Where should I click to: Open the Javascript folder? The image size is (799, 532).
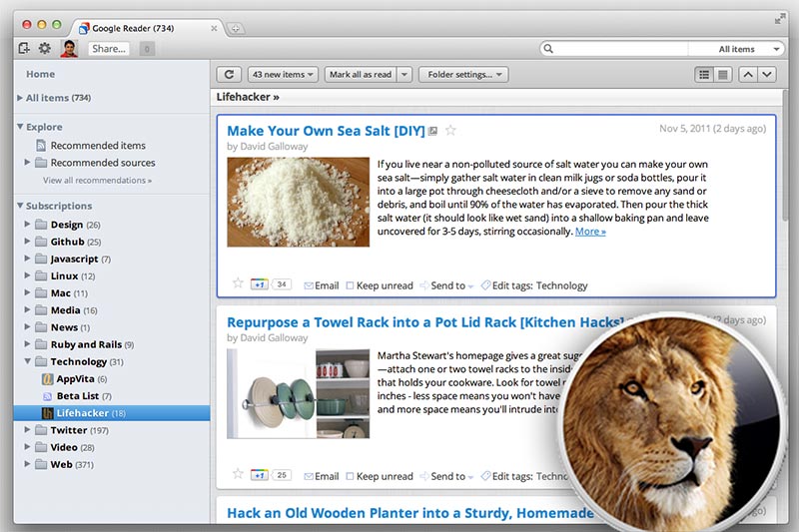pyautogui.click(x=74, y=259)
